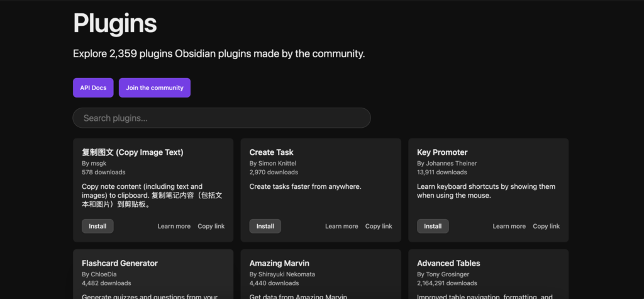The width and height of the screenshot is (644, 299).
Task: Click author text By Tony Grosinger
Action: coord(443,274)
